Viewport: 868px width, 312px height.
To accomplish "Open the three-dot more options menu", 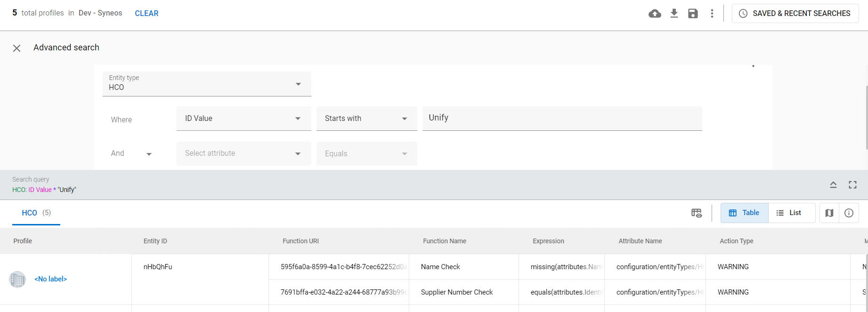I will pos(712,14).
